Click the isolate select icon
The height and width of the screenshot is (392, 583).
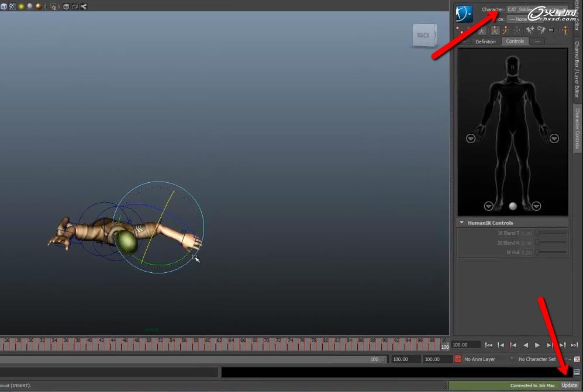(53, 6)
